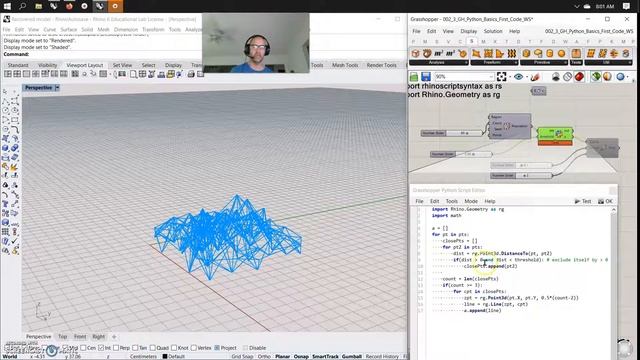Expand the Freeform panel in Grasshopper

(516, 62)
